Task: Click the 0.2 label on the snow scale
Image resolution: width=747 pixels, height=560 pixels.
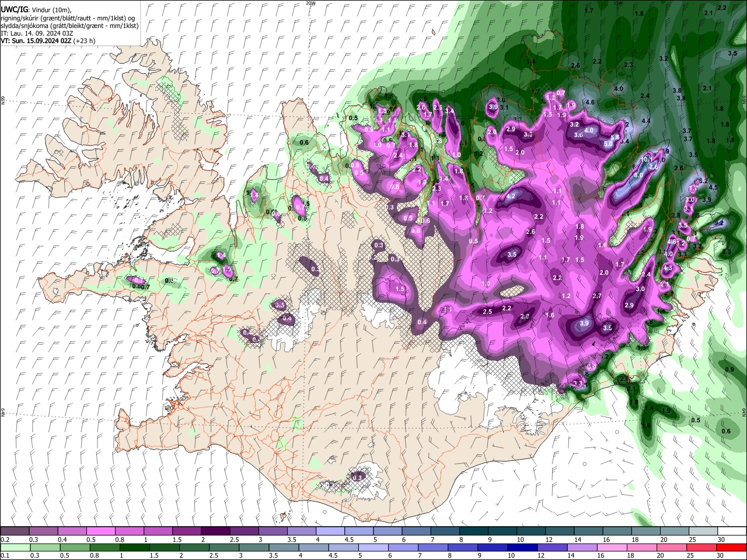Action: [x=4, y=540]
